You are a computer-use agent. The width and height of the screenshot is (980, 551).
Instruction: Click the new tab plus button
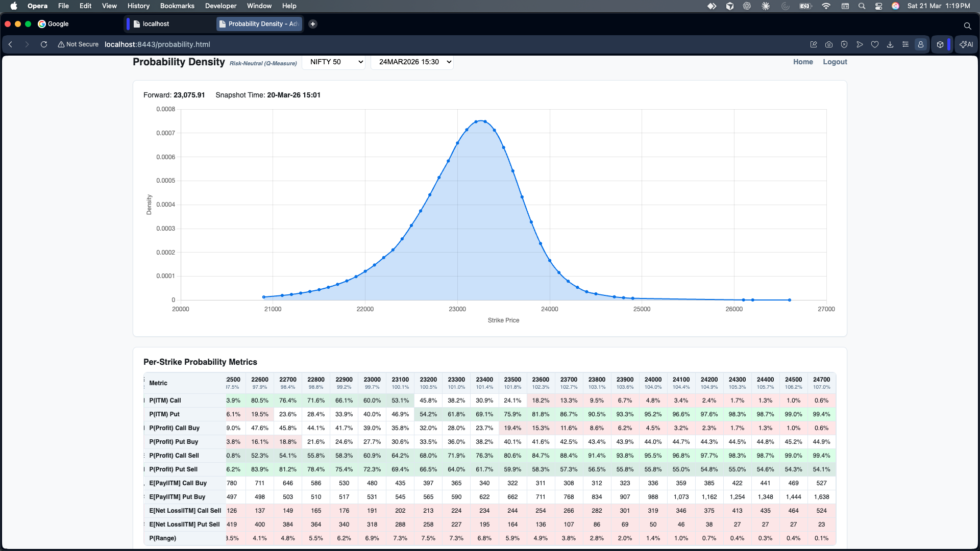313,24
